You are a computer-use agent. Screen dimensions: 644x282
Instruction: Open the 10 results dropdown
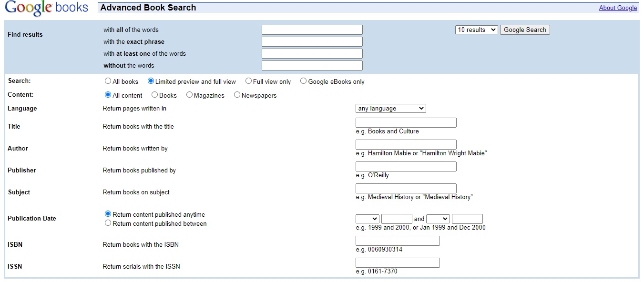pos(476,30)
